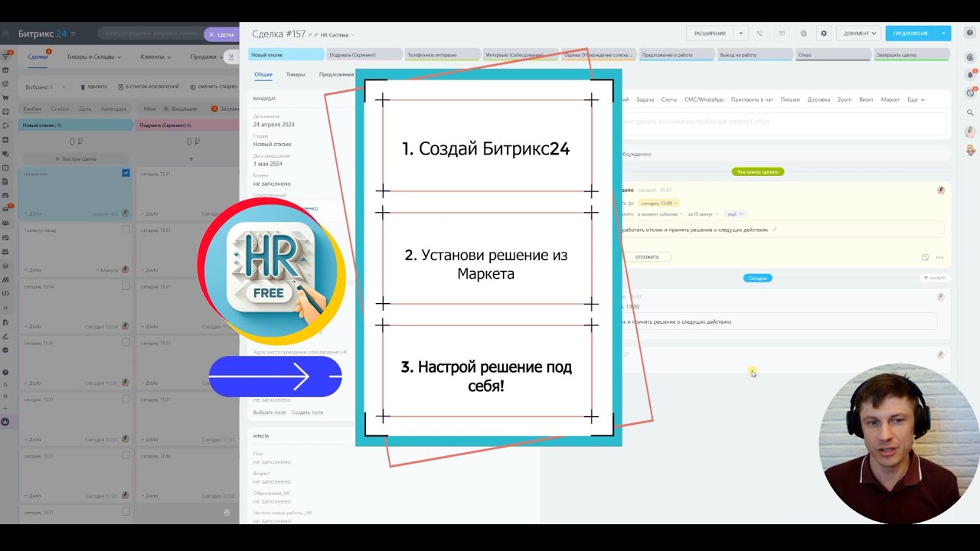Check the 'сегодня, 13:14' deal card checkbox
Viewport: 980px width, 551px height.
click(x=126, y=286)
